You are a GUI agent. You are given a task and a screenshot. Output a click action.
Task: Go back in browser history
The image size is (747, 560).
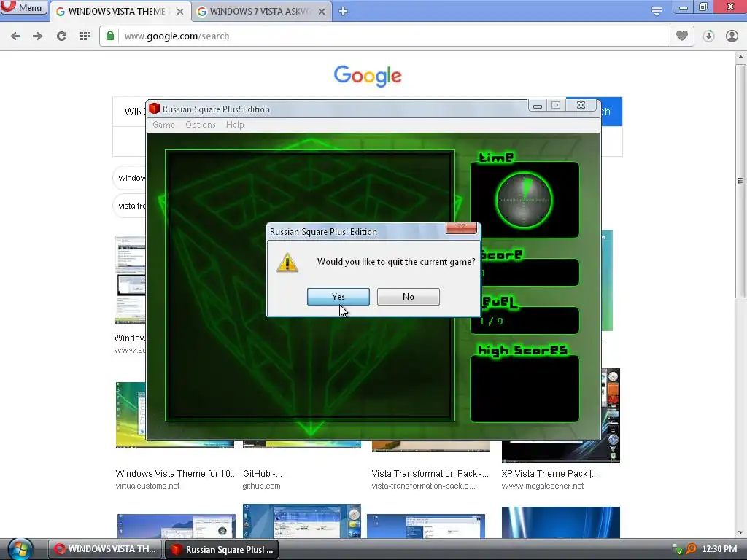[15, 36]
